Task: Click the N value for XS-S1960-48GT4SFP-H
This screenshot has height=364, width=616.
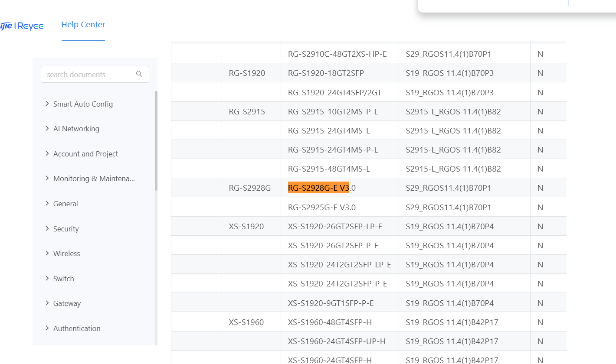Action: click(x=540, y=322)
